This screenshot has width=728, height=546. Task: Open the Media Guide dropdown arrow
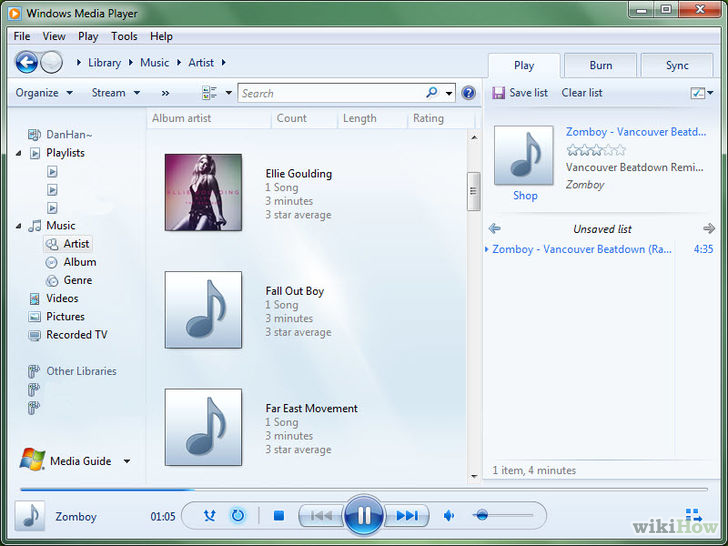(x=127, y=461)
